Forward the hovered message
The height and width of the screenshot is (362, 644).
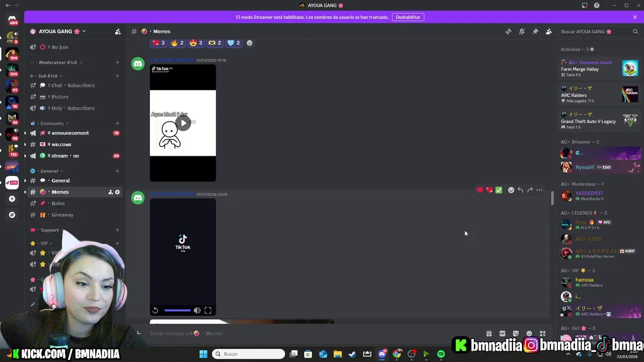coord(530,190)
